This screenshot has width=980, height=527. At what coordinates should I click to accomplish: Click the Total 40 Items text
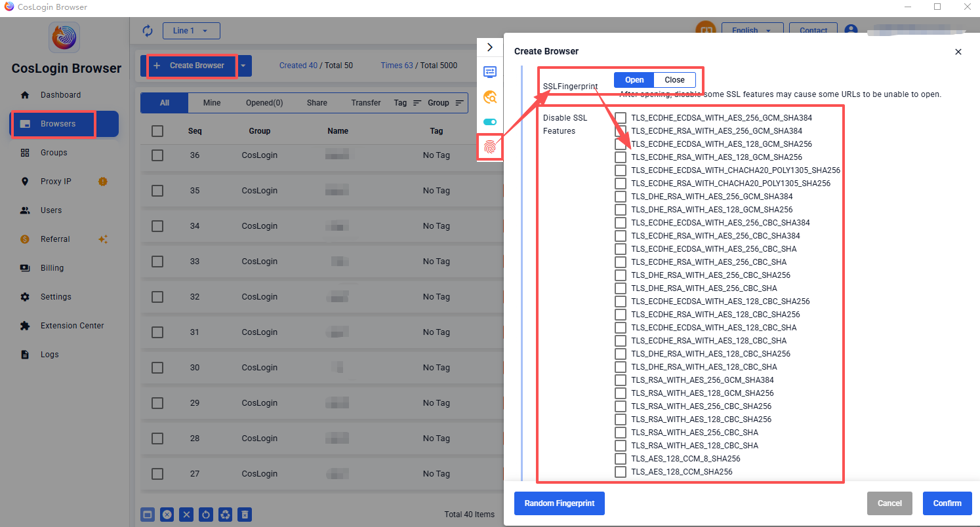[x=470, y=515]
